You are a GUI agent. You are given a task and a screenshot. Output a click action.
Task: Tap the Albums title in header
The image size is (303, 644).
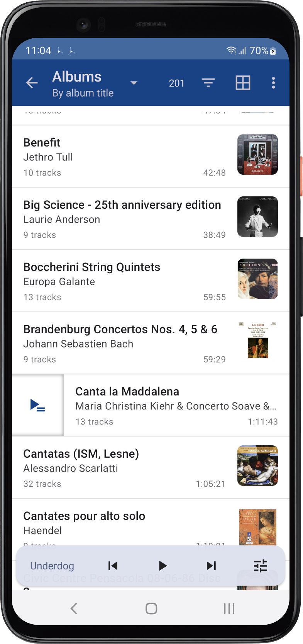[77, 77]
